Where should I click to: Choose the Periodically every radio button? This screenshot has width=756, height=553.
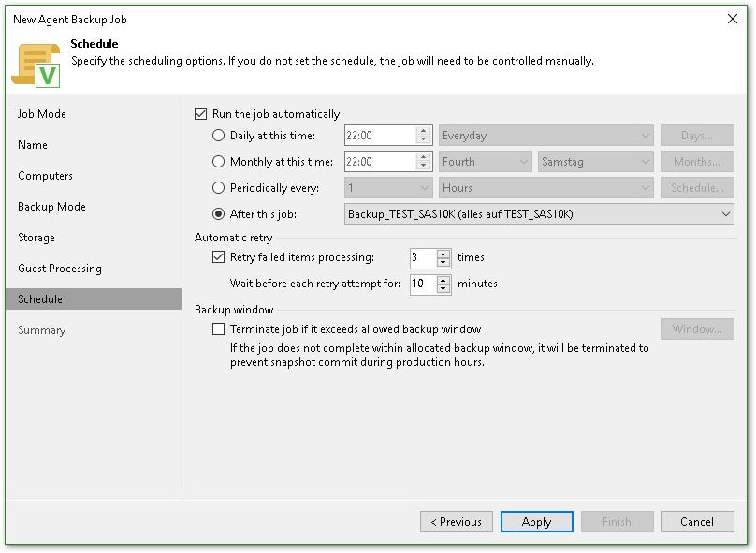click(219, 188)
